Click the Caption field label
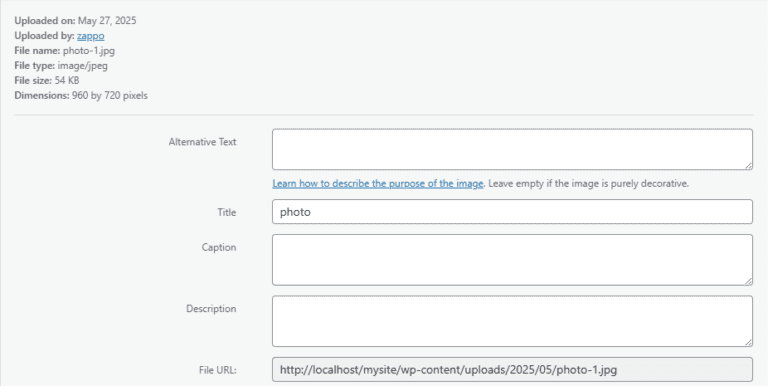 tap(219, 247)
